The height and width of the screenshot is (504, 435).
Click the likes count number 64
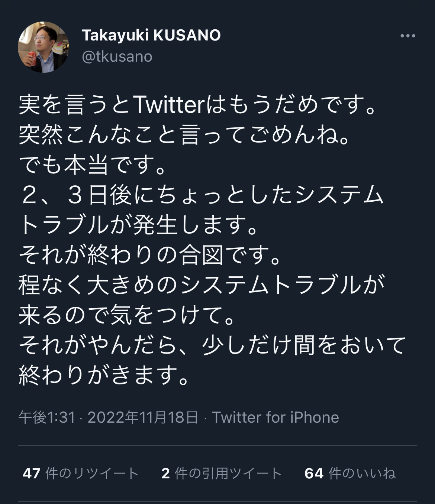pos(314,473)
